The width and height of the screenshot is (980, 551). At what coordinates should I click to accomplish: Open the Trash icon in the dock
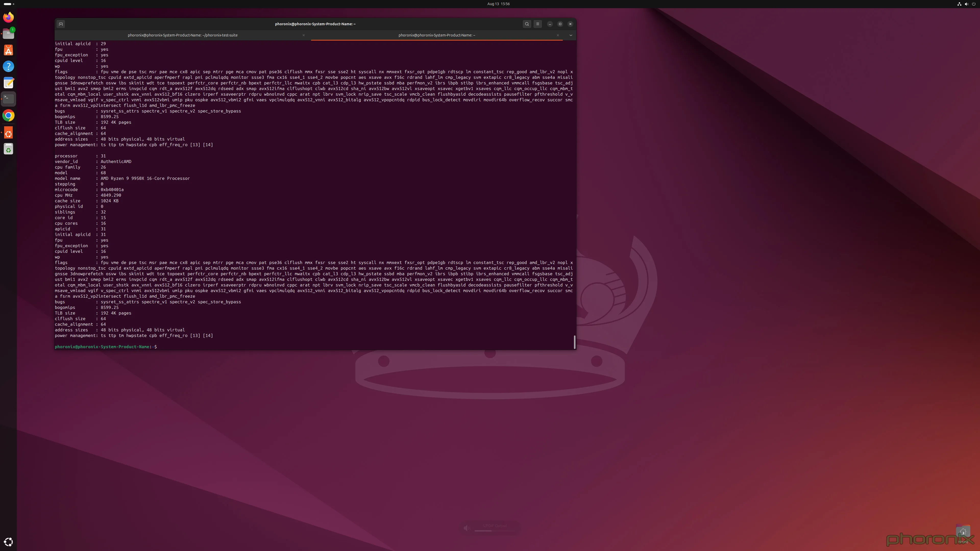pos(8,149)
